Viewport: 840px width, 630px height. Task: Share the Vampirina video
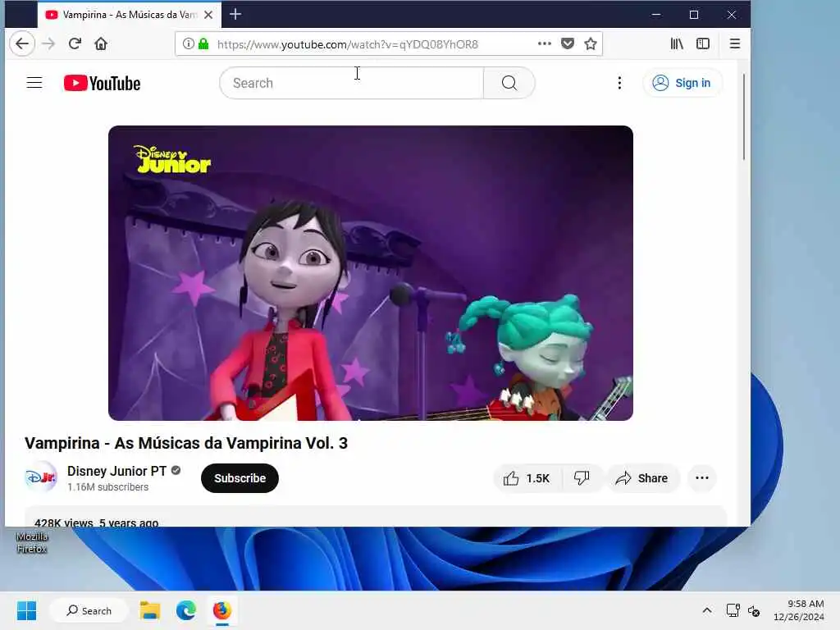click(642, 478)
